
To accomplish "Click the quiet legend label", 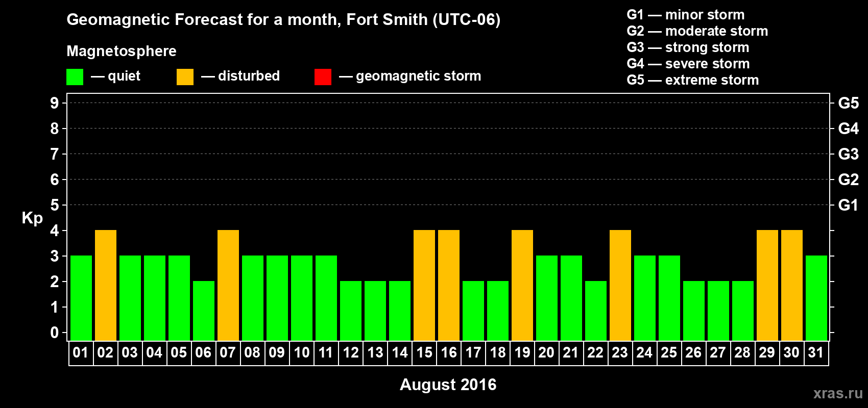I will [x=124, y=76].
